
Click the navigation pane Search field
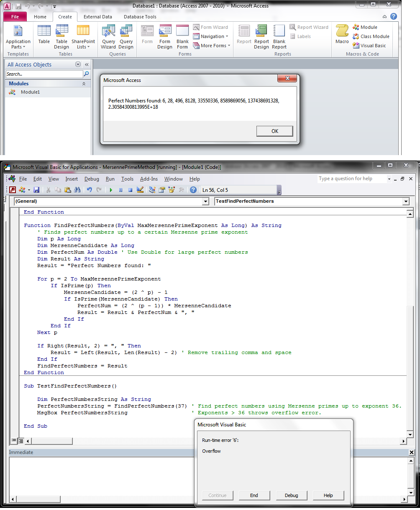tap(44, 74)
